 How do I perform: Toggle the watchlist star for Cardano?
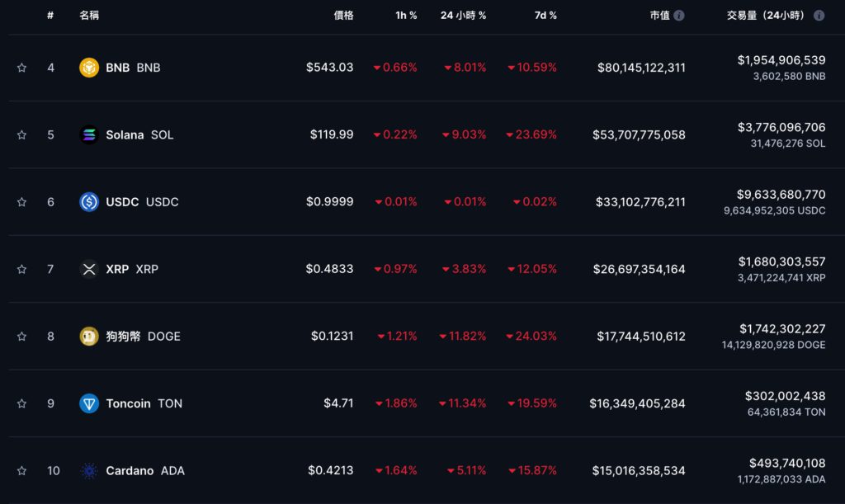(21, 471)
